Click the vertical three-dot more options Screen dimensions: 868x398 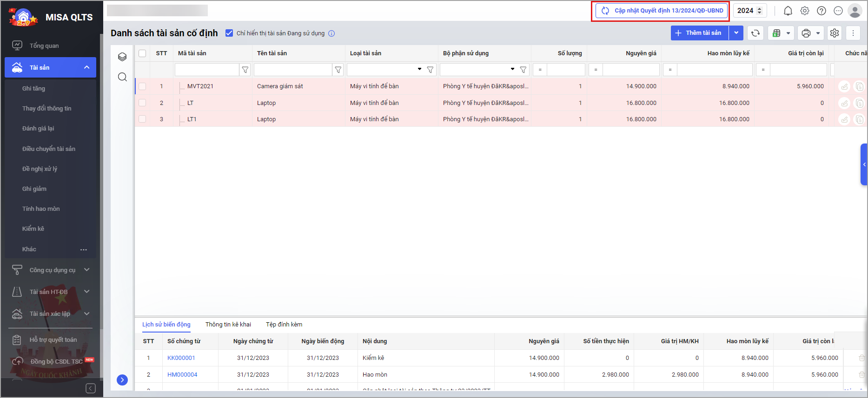coord(853,33)
